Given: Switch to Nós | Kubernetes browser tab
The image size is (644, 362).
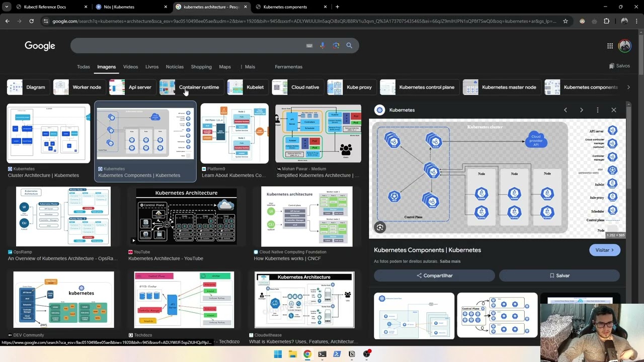Looking at the screenshot, I should (132, 7).
